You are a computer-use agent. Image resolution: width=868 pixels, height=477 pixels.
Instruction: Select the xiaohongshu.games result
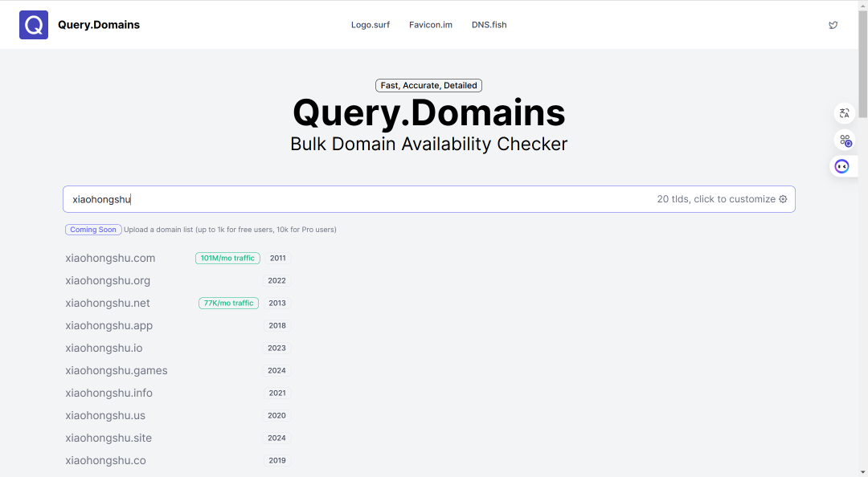[117, 371]
